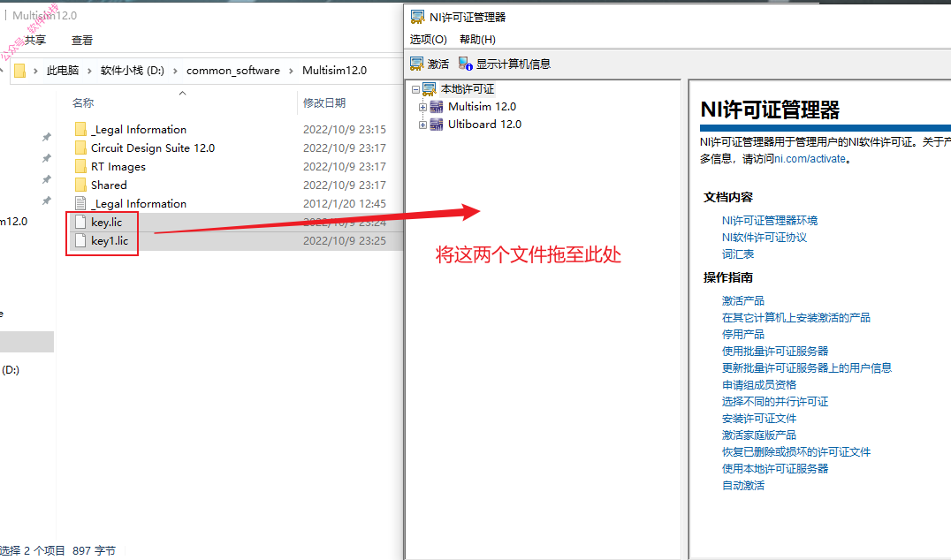Select the key.lic file name
Image resolution: width=951 pixels, height=560 pixels.
pyautogui.click(x=107, y=223)
